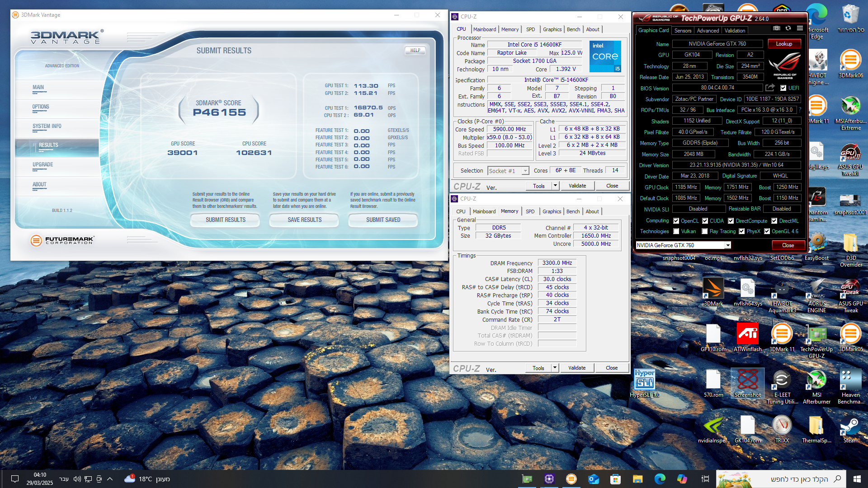868x488 pixels.
Task: Toggle the OpenGL 4.6 checkbox in GPU-Z
Action: [x=767, y=231]
